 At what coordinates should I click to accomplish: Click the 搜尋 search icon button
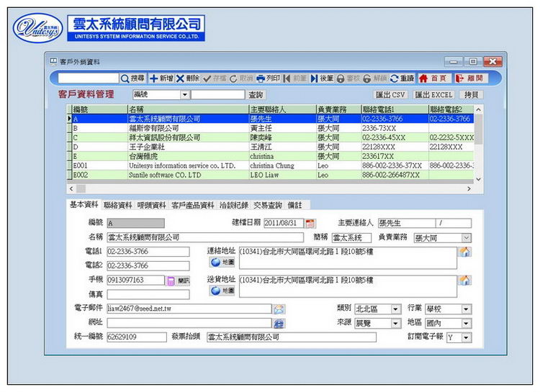tap(132, 78)
